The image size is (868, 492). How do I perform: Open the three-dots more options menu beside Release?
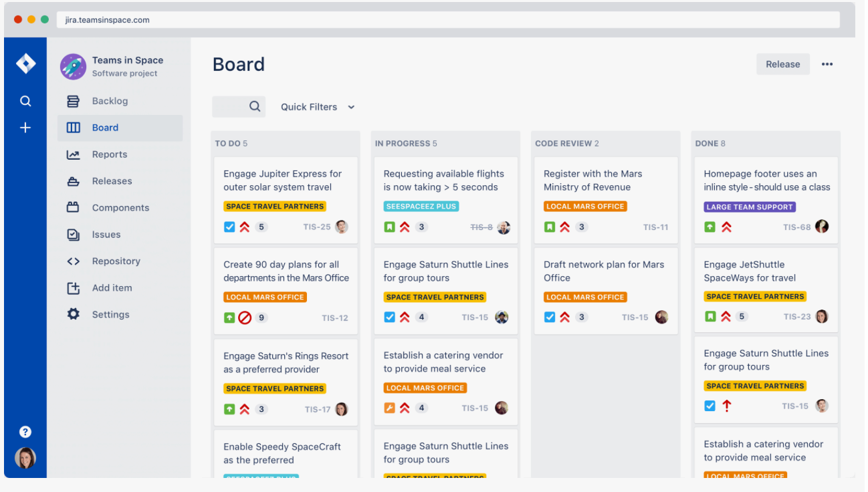pos(827,64)
